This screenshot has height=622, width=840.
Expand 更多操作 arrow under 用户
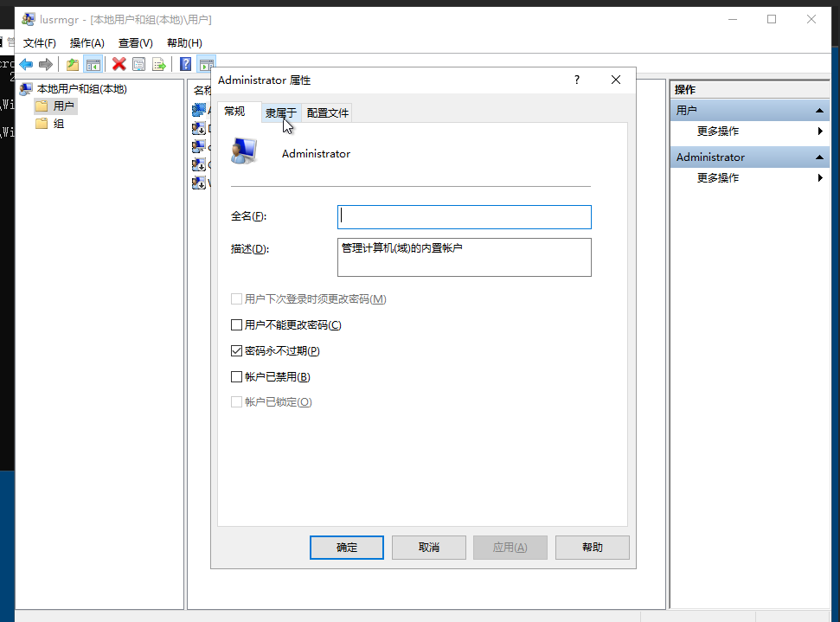tap(820, 131)
